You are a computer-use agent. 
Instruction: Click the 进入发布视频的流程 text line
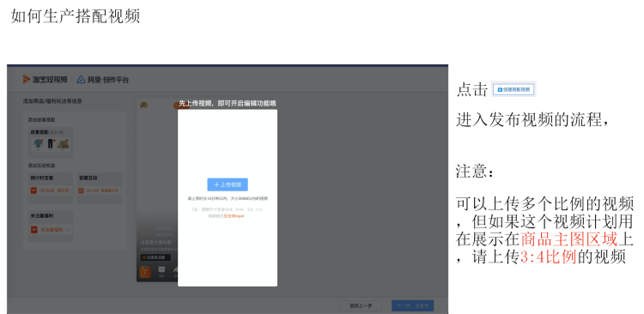click(532, 119)
